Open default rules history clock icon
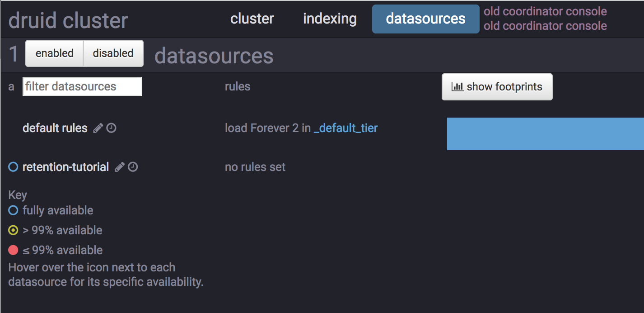Viewport: 644px width, 313px height. click(x=112, y=128)
